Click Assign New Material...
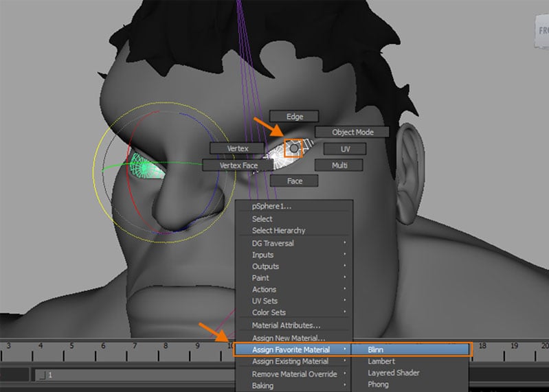The width and height of the screenshot is (549, 392). 294,338
